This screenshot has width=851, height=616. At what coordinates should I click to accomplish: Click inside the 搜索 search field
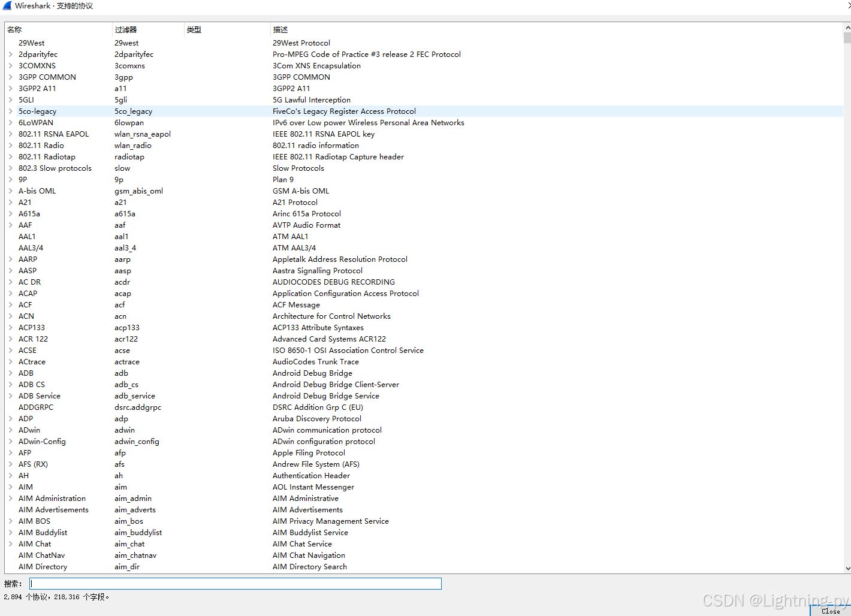click(235, 583)
